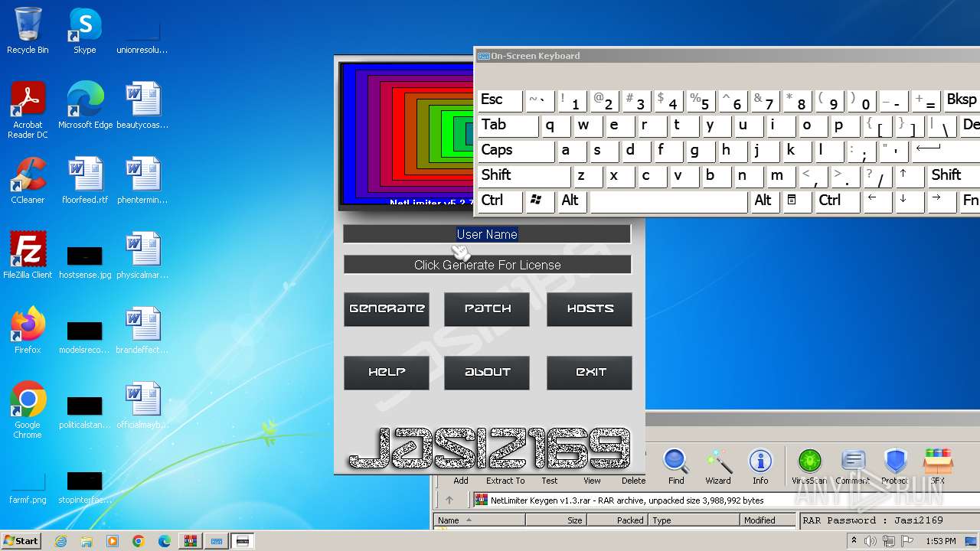This screenshot has height=551, width=980.
Task: Click Windows logo key on On-Screen Keyboard
Action: [540, 201]
